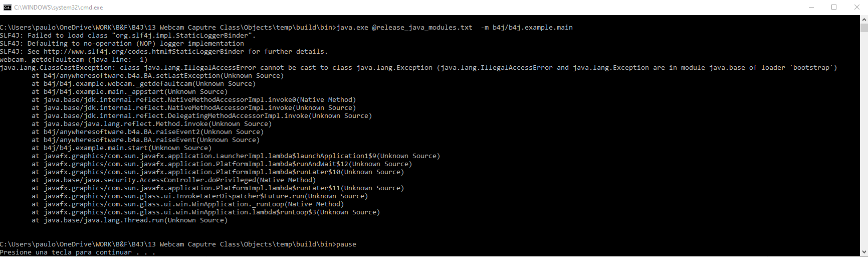Click the 'pause' command at the last prompt
The height and width of the screenshot is (257, 868).
point(346,244)
